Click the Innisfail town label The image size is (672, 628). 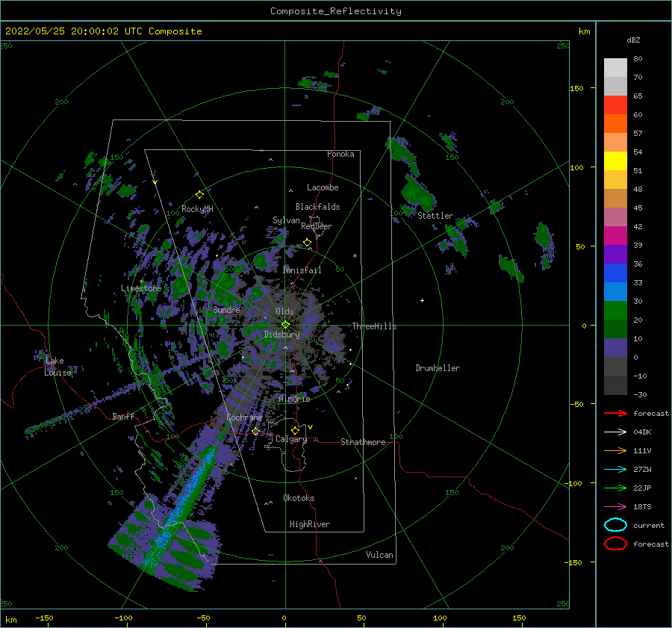point(302,270)
